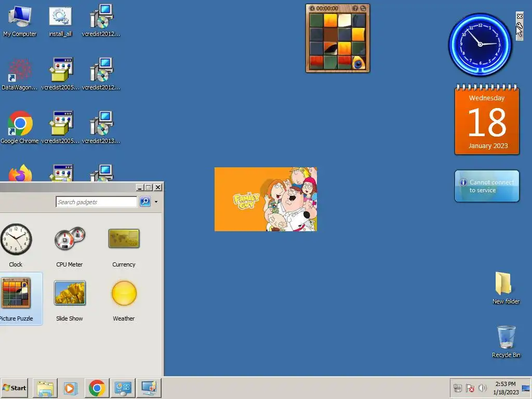Open the monitor taskbar item
This screenshot has width=532, height=399.
(x=149, y=388)
